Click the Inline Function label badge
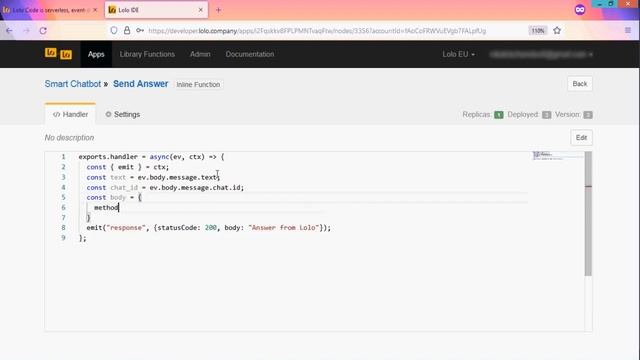This screenshot has height=360, width=640. (198, 84)
